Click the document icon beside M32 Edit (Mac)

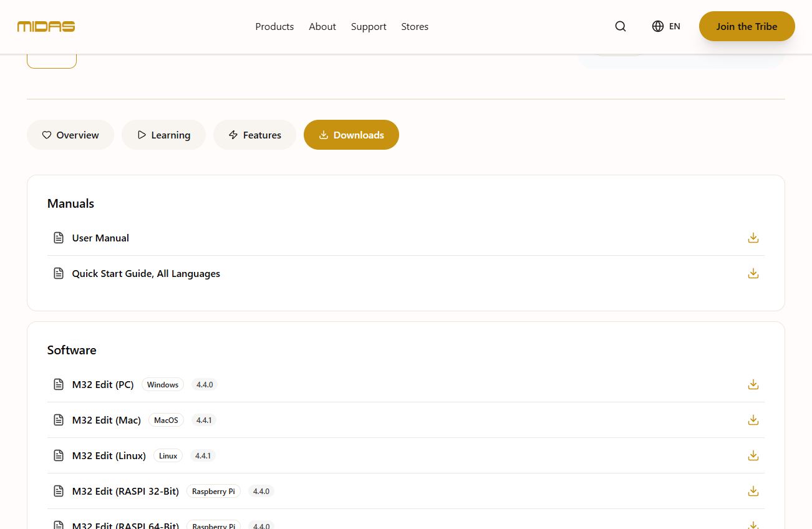point(59,420)
